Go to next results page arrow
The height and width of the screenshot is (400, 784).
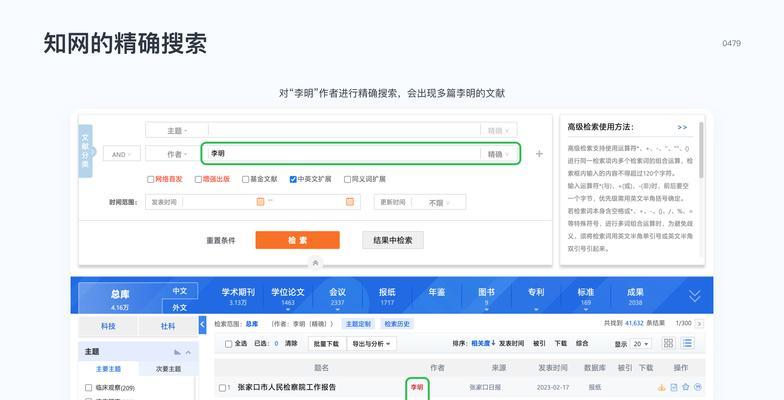point(700,324)
